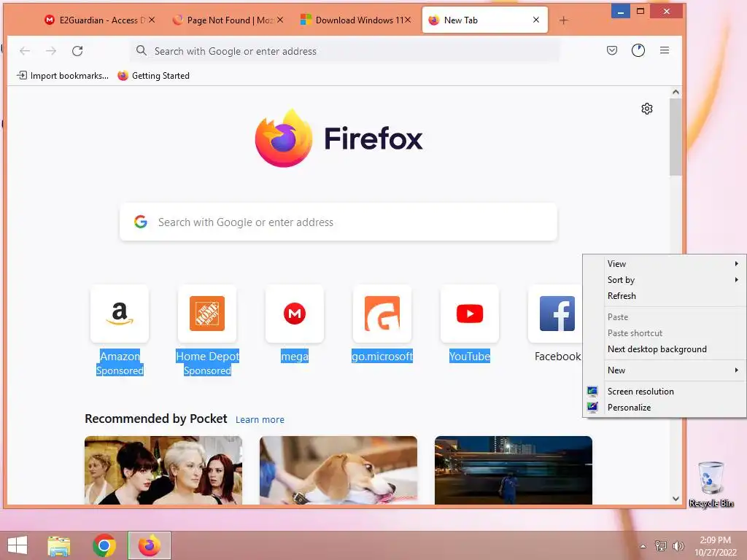Click the network tray icon
This screenshot has width=747, height=560.
point(660,545)
